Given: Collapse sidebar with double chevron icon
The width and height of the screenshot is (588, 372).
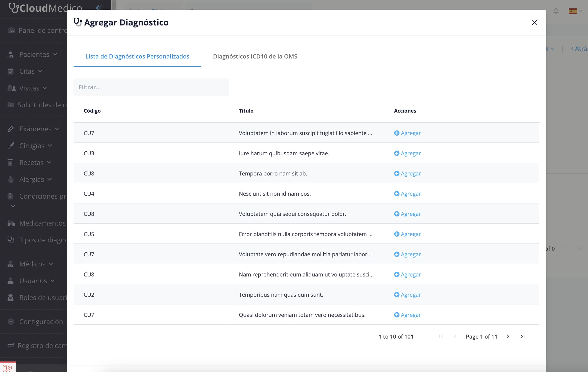Looking at the screenshot, I should click(x=99, y=8).
